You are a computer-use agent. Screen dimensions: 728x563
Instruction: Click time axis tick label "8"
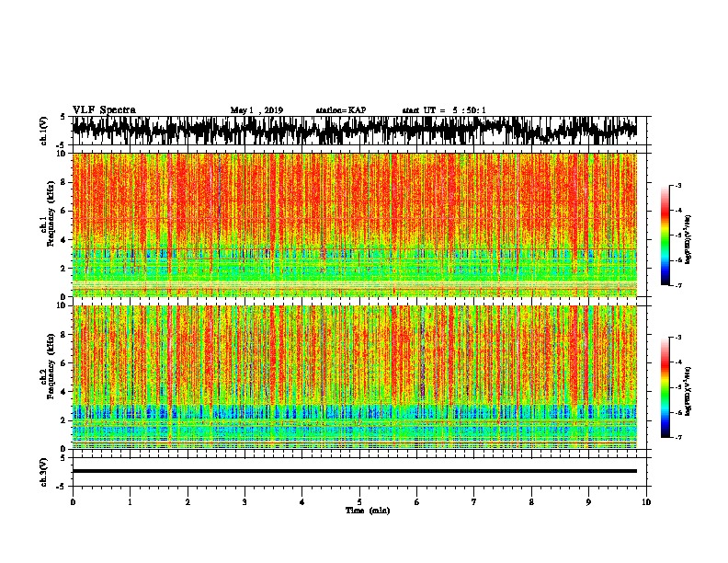tap(531, 502)
